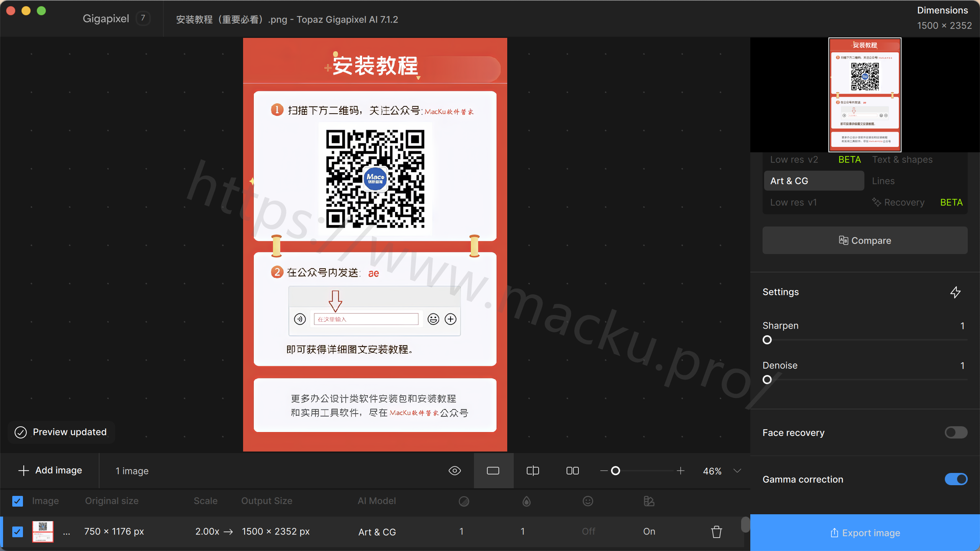This screenshot has width=980, height=551.
Task: Maximize the window with green button
Action: click(41, 11)
